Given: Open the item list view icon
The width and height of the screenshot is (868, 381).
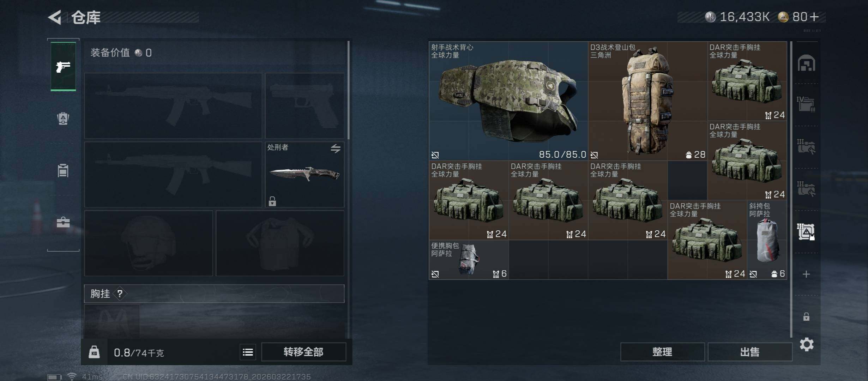Looking at the screenshot, I should [248, 352].
